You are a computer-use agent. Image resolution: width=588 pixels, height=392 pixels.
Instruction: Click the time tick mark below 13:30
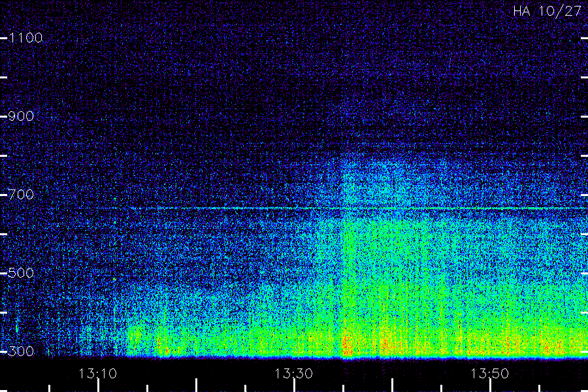[x=295, y=385]
